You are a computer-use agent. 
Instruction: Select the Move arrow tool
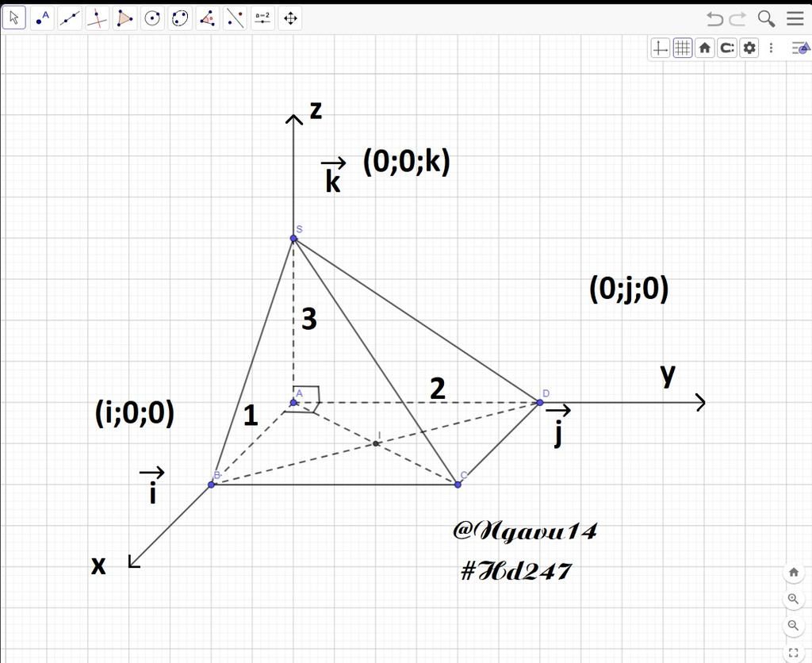14,19
